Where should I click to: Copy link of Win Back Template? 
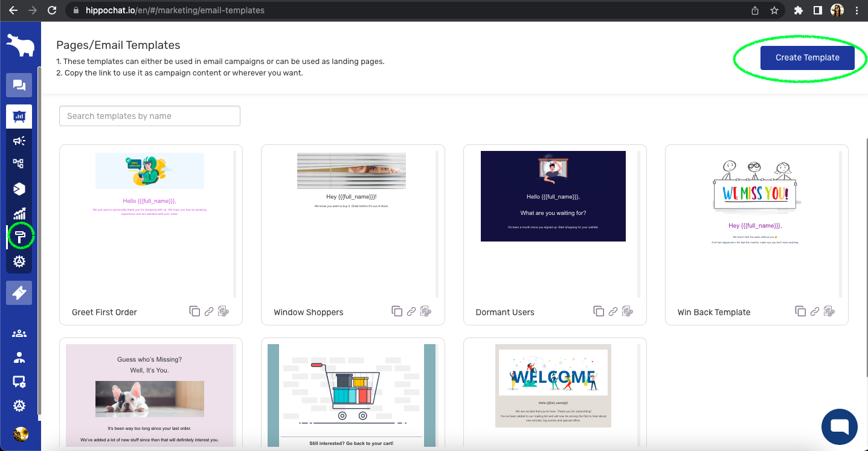point(815,312)
